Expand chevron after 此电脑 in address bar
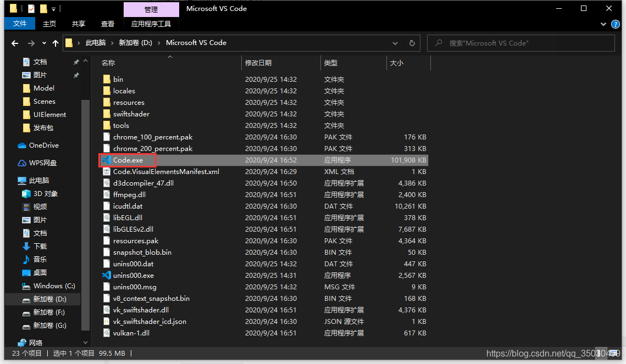 point(112,43)
